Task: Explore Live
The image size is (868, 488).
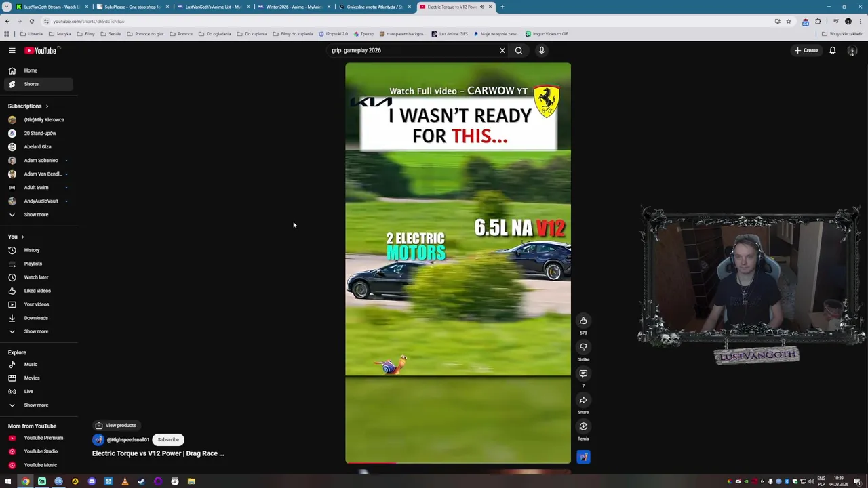Action: point(37,391)
